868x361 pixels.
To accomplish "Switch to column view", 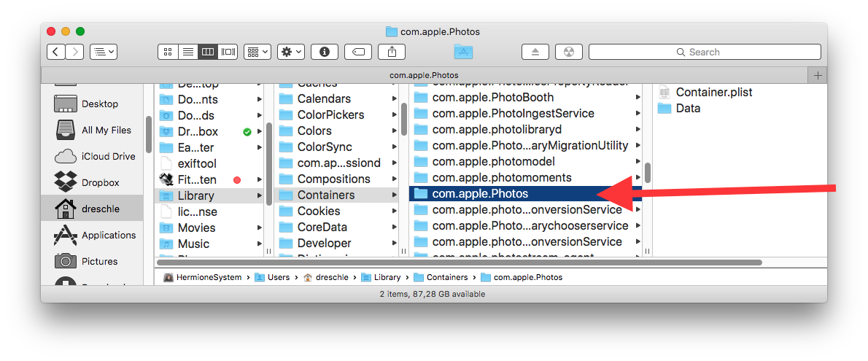I will click(x=208, y=52).
